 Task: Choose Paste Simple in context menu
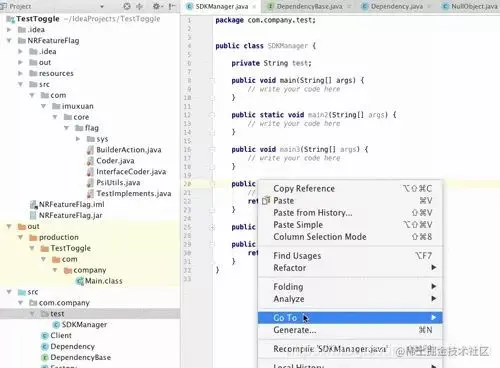[x=350, y=225]
